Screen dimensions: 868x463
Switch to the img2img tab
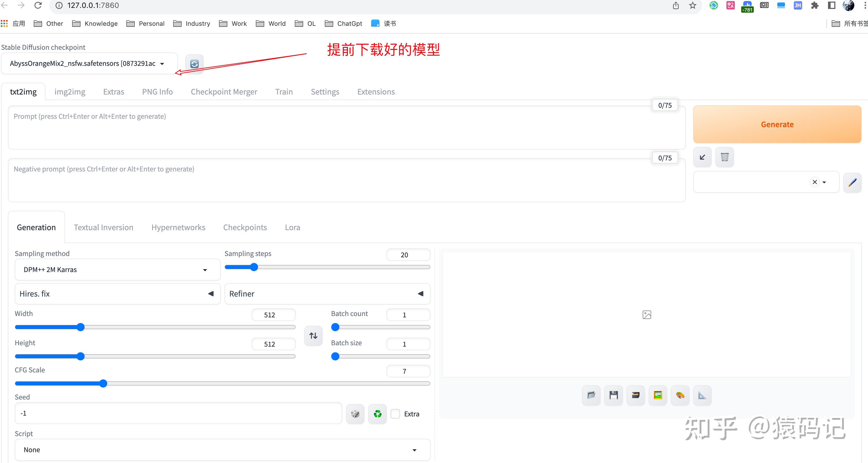click(x=70, y=92)
